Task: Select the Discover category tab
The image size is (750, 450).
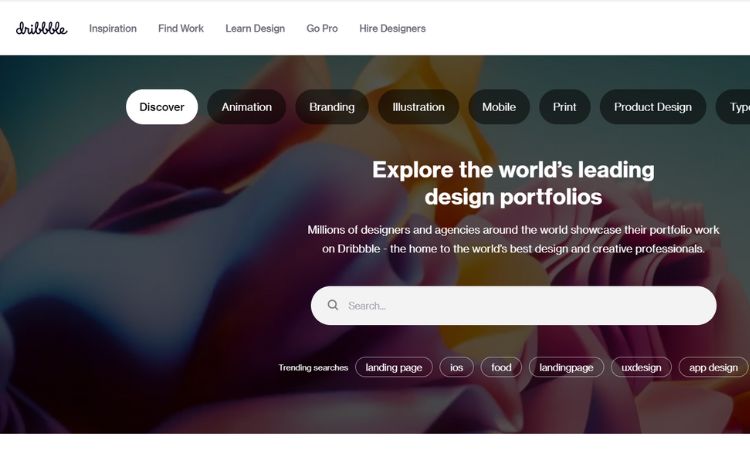Action: click(162, 107)
